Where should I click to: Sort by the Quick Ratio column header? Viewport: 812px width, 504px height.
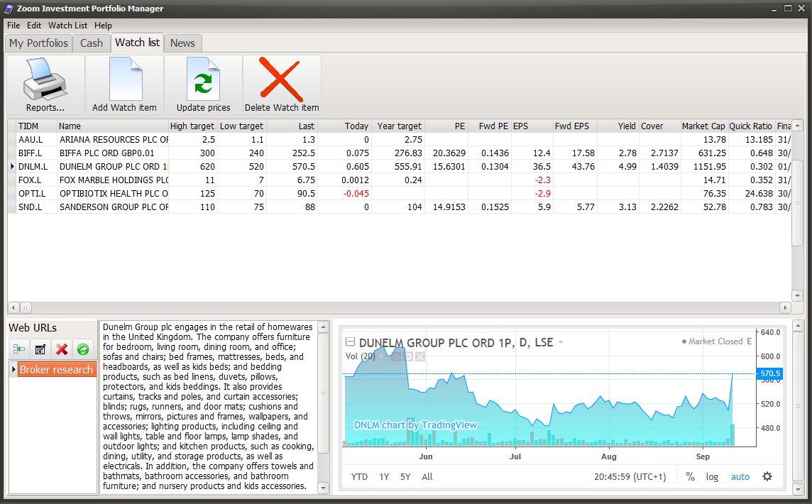[751, 126]
